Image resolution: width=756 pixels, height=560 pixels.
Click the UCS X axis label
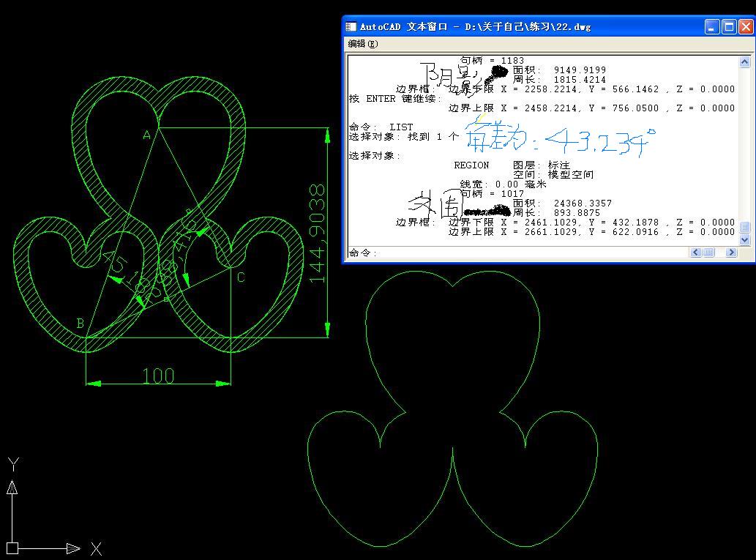click(97, 548)
